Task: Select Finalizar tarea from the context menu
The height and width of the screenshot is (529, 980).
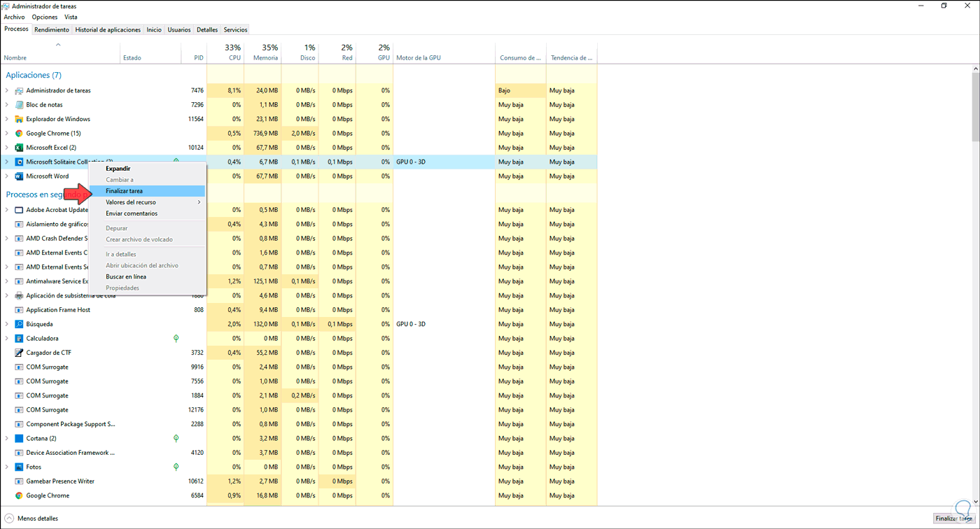Action: [x=123, y=190]
